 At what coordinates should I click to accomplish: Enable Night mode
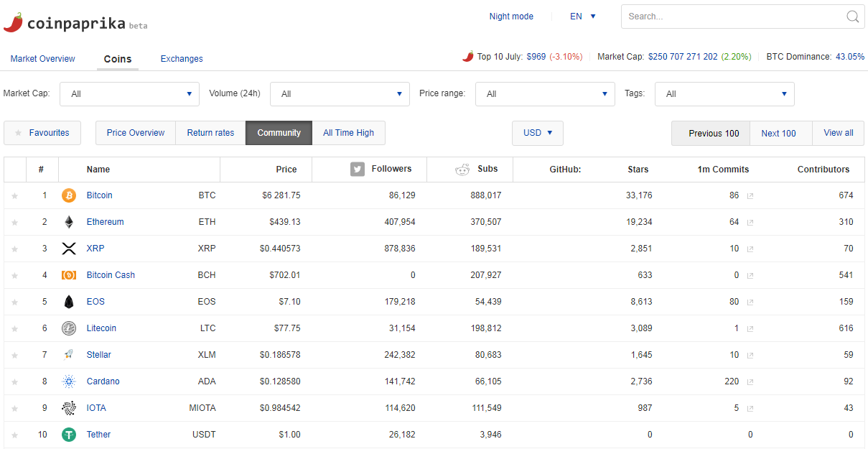click(511, 17)
